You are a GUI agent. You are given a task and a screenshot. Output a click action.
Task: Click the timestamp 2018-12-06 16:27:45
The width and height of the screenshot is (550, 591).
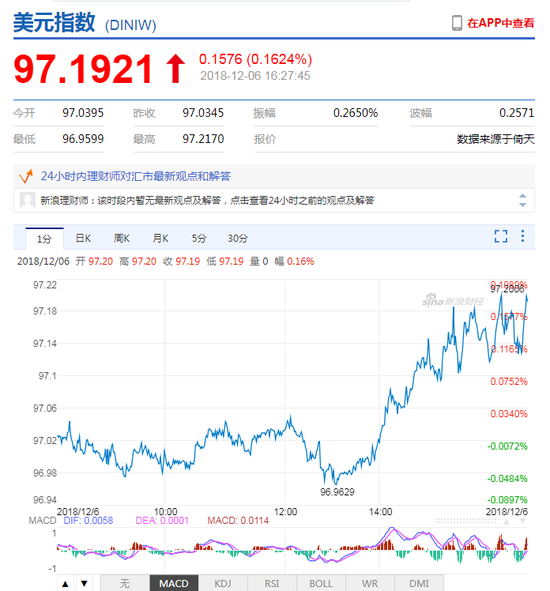point(255,76)
